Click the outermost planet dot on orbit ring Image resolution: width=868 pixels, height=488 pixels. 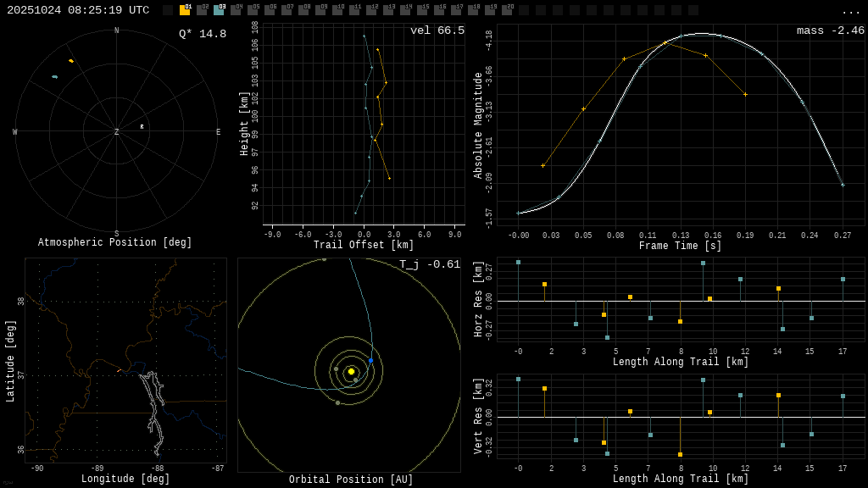point(324,259)
